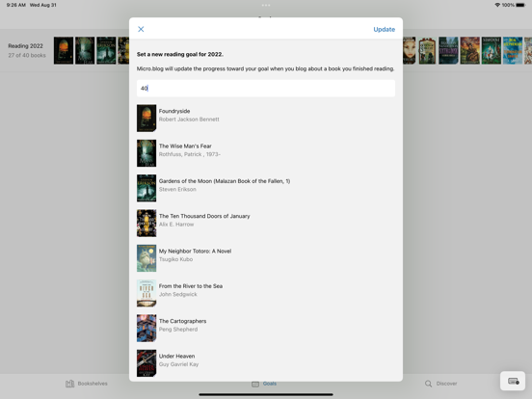Tap the multitasking three-dots at top
This screenshot has height=399, width=532.
click(266, 5)
